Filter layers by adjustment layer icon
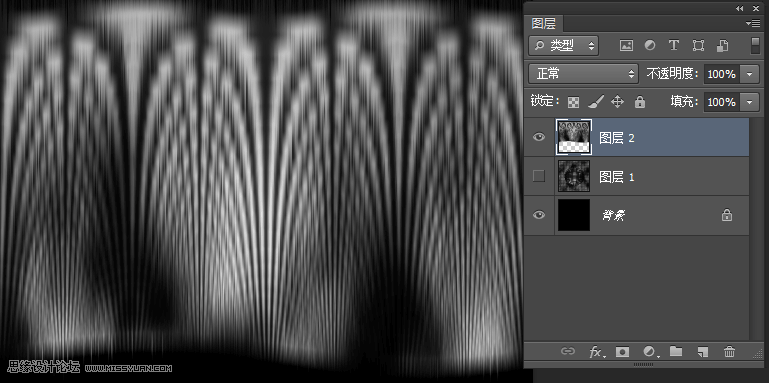Image resolution: width=769 pixels, height=383 pixels. point(650,46)
